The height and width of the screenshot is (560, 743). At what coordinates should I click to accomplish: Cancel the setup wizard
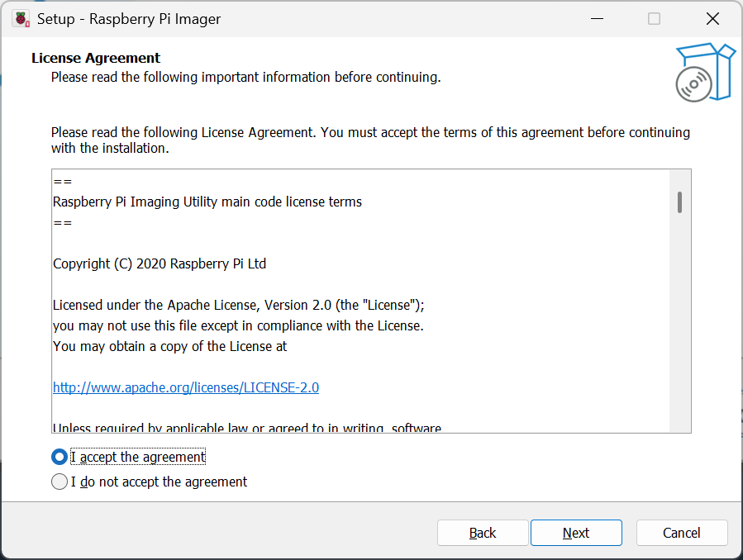pos(682,533)
